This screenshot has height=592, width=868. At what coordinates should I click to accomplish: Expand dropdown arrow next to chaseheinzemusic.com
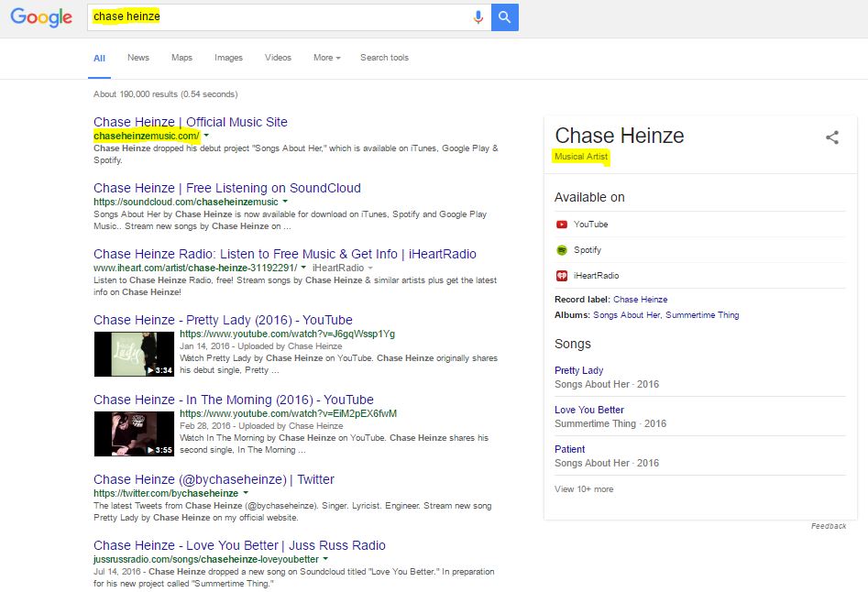click(x=206, y=136)
